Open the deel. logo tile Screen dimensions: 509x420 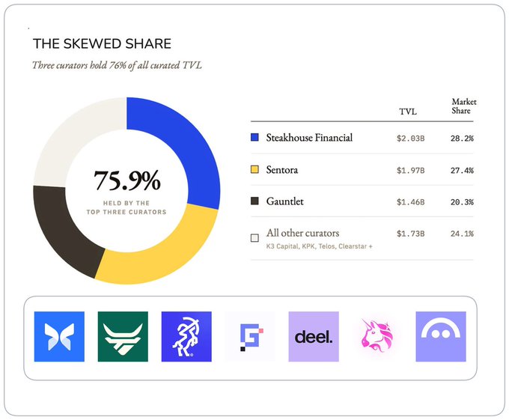[314, 337]
